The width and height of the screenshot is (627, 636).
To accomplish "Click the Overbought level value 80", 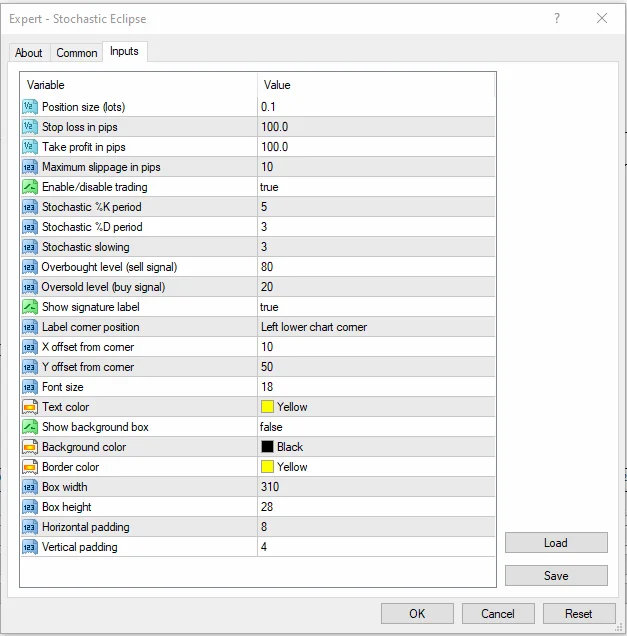I will 376,267.
